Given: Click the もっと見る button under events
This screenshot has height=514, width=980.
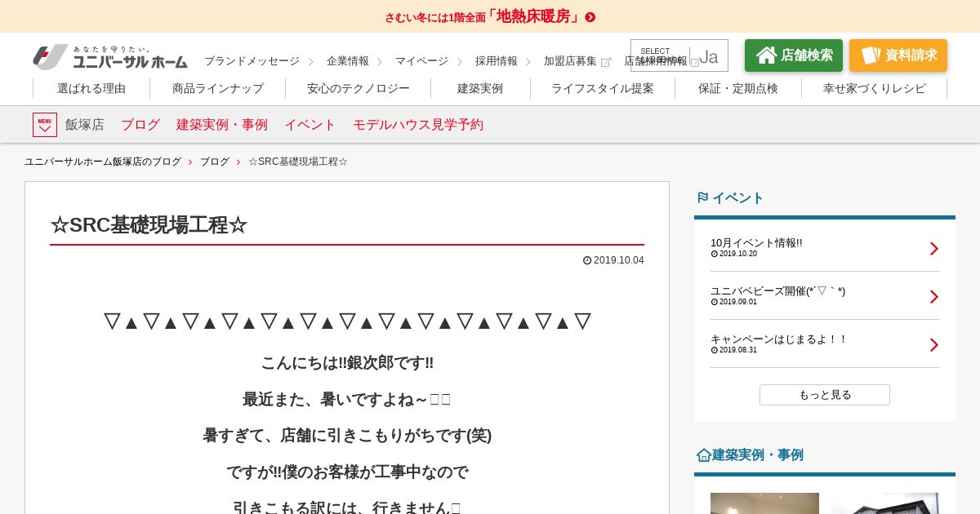Looking at the screenshot, I should click(825, 395).
